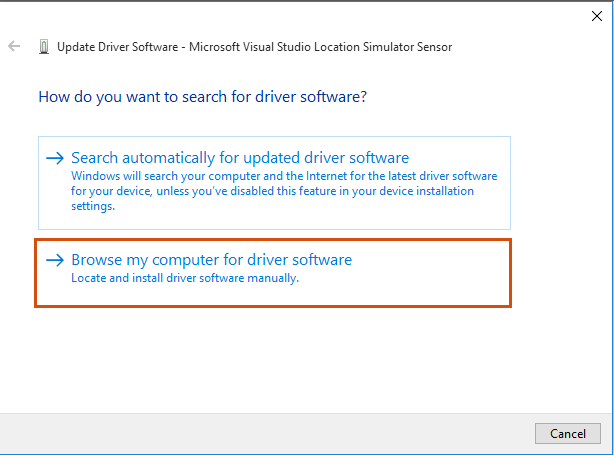The height and width of the screenshot is (455, 614).
Task: Close the Update Driver Software dialog
Action: point(597,16)
